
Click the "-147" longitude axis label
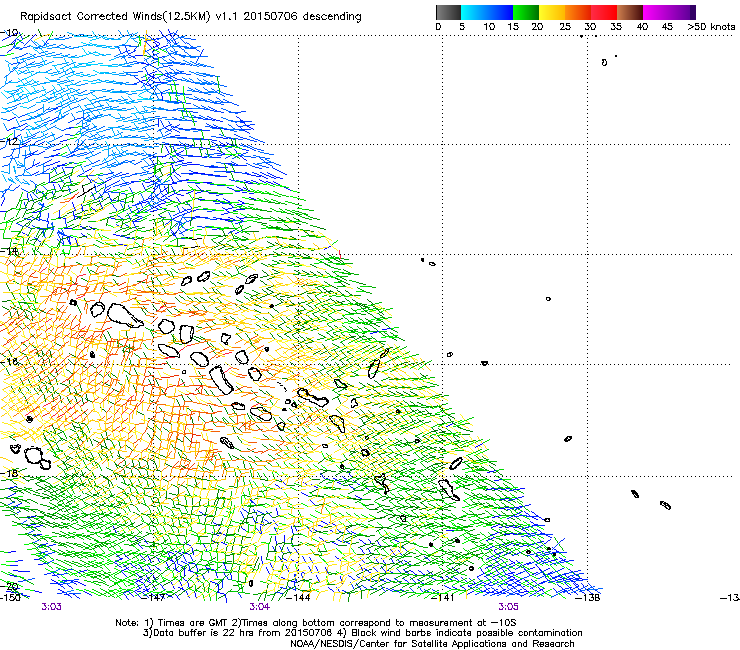[154, 598]
